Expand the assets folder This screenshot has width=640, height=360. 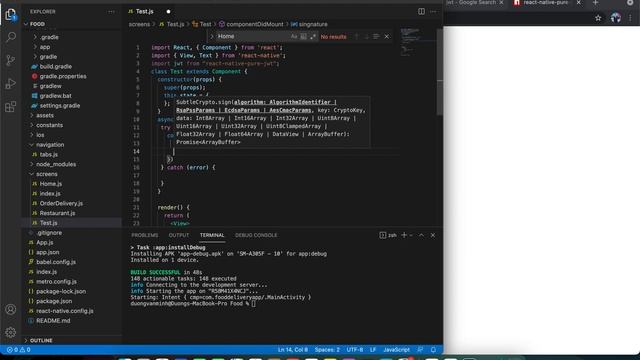tap(44, 116)
